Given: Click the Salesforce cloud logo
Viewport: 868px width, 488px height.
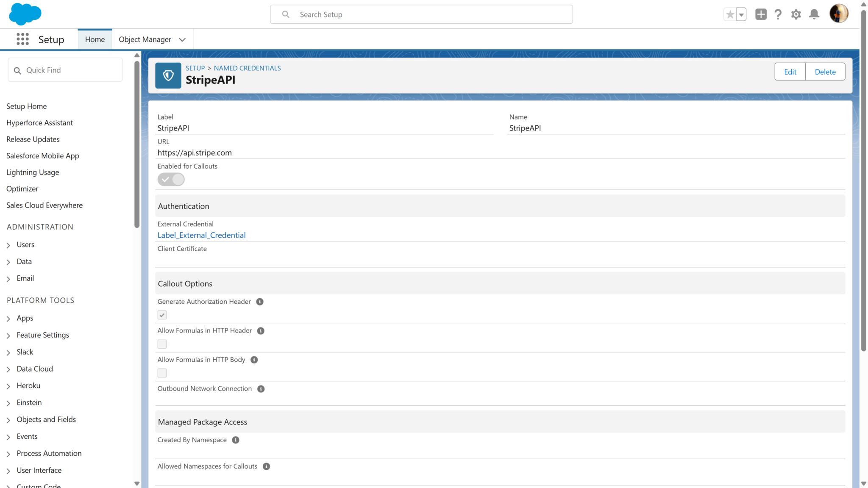Looking at the screenshot, I should [x=25, y=14].
